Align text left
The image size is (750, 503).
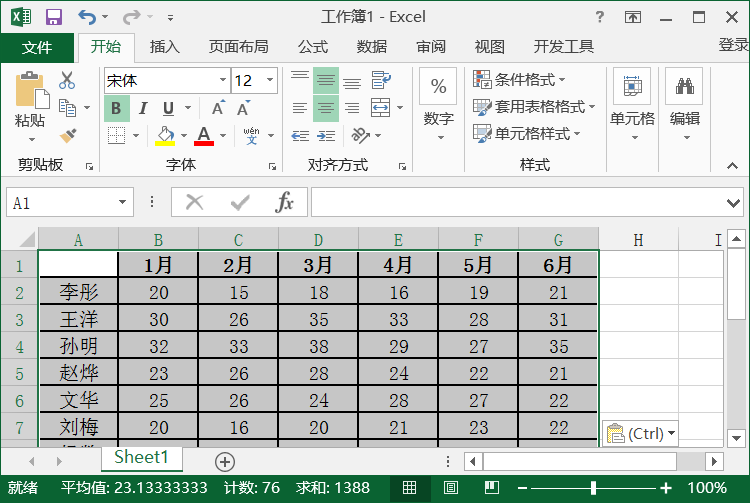(x=300, y=108)
